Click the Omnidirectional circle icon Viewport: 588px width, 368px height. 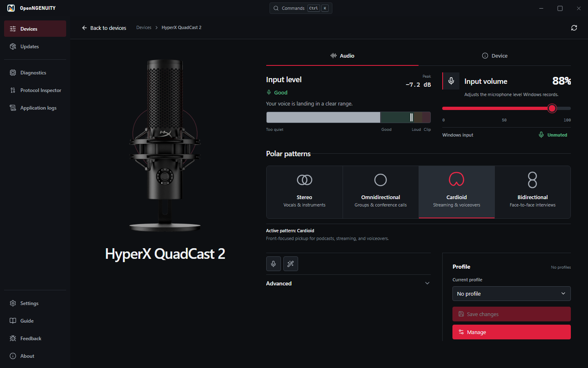381,180
